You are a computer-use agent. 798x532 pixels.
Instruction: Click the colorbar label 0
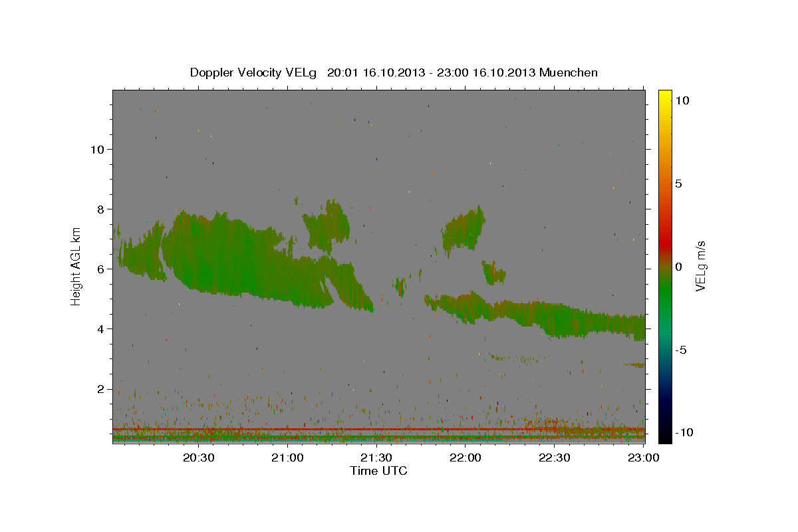(678, 267)
